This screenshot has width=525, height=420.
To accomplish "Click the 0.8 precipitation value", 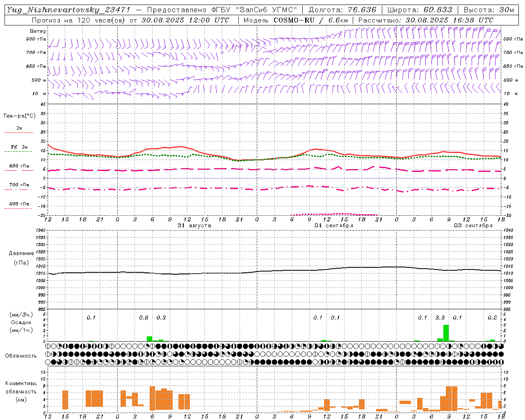I will click(x=144, y=318).
